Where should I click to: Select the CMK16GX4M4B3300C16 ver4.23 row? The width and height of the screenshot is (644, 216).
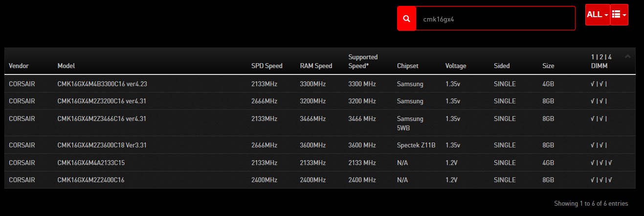(x=320, y=84)
